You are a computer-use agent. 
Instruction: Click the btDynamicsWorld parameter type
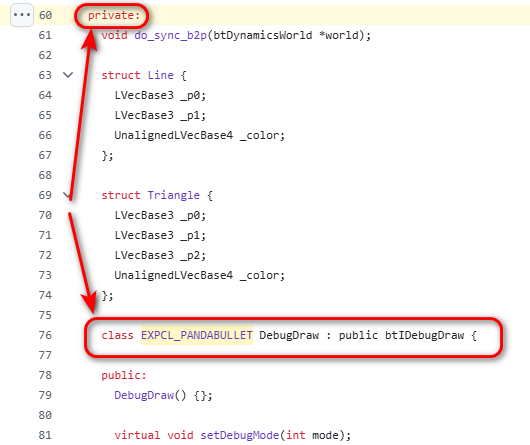coord(263,35)
